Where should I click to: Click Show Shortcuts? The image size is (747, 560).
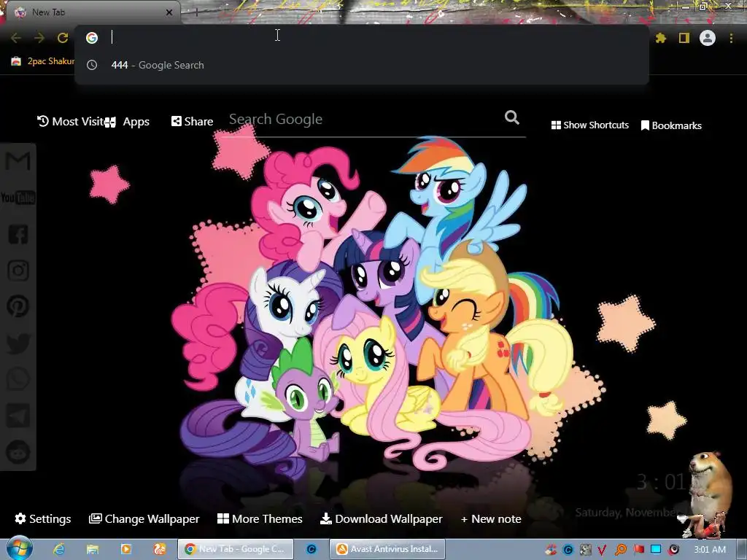coord(589,125)
